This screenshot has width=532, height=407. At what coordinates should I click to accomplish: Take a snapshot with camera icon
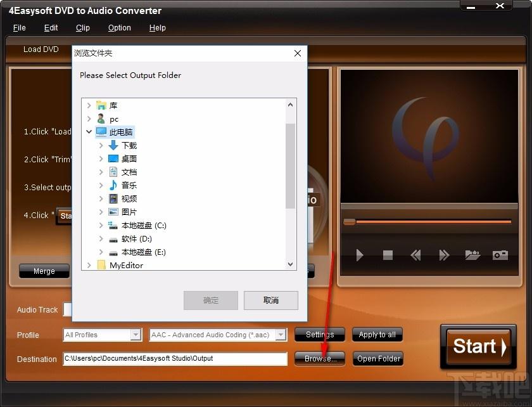(500, 255)
